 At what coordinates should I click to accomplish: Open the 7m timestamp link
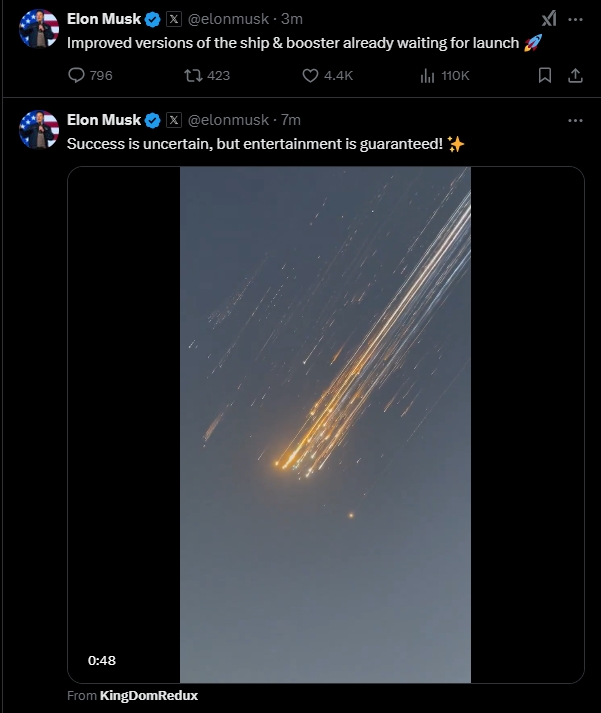coord(293,120)
